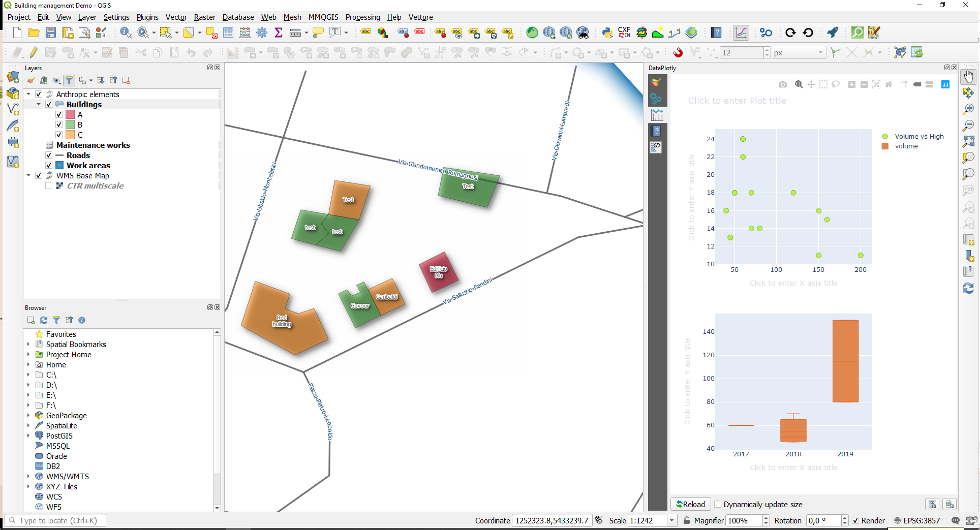This screenshot has height=530, width=980.
Task: Click the Coordinate value field
Action: click(x=552, y=520)
